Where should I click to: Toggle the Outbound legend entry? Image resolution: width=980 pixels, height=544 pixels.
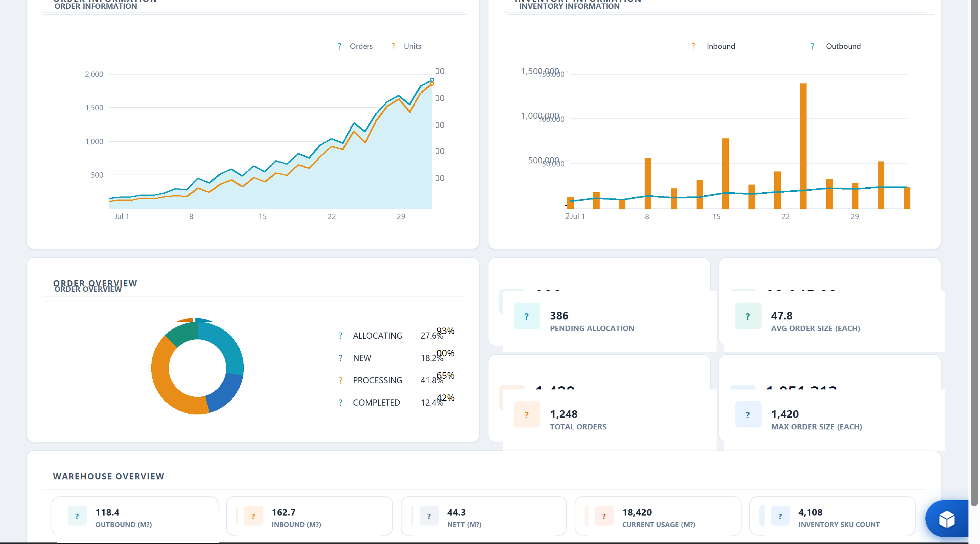click(835, 46)
